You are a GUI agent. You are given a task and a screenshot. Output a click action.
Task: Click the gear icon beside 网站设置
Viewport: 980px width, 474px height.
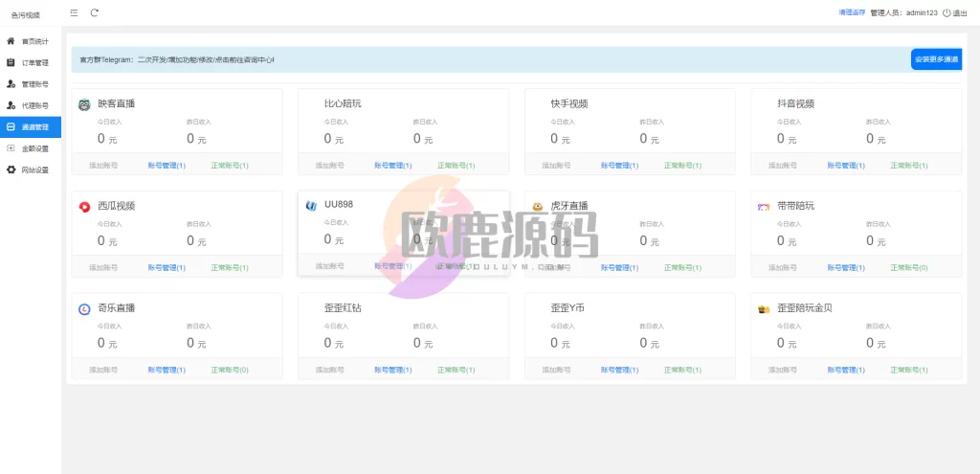click(x=11, y=169)
